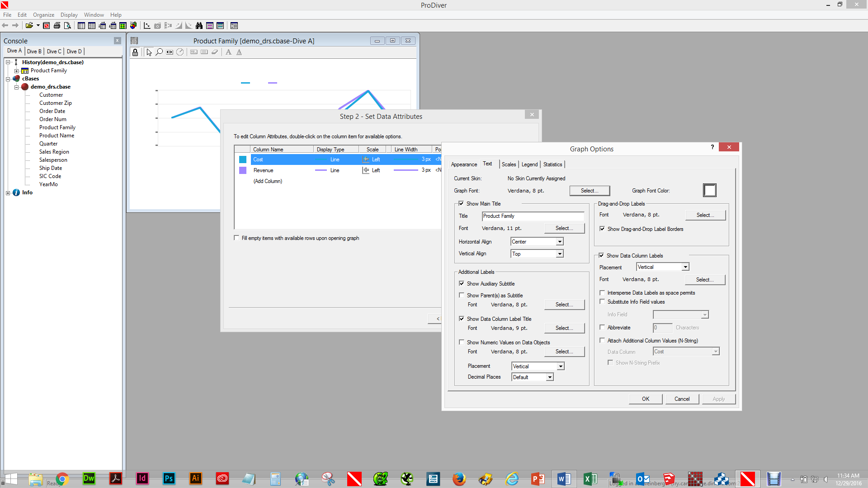Select the magnifier zoom tool

159,52
